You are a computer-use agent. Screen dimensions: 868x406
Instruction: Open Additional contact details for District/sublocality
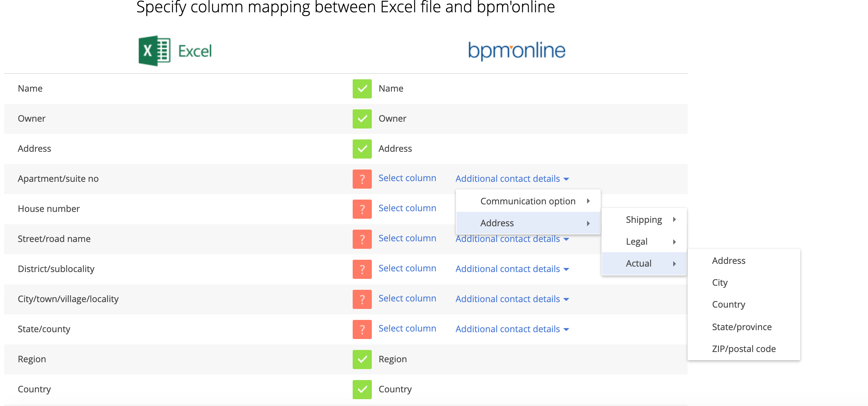click(512, 269)
